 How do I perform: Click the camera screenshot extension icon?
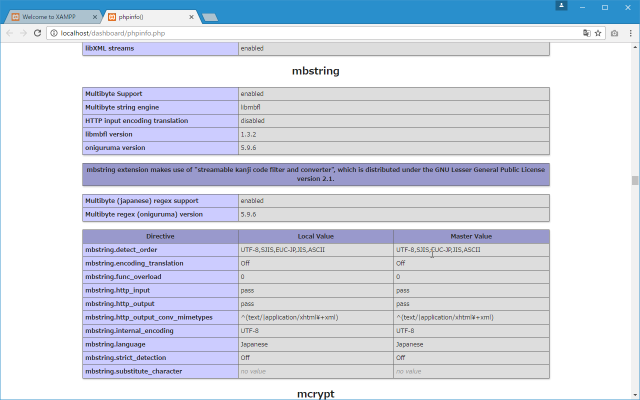tap(614, 33)
